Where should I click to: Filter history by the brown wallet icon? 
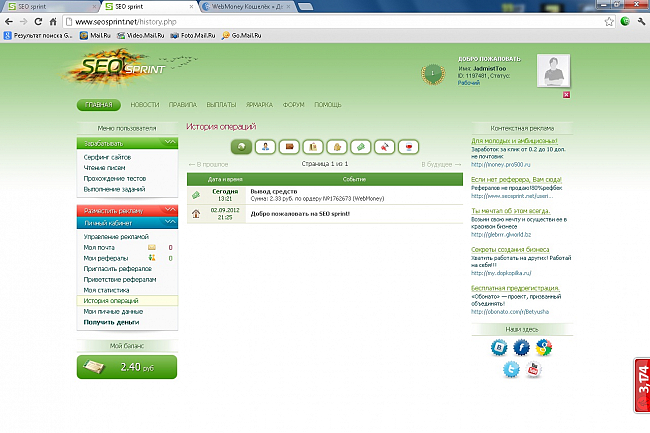coord(289,147)
